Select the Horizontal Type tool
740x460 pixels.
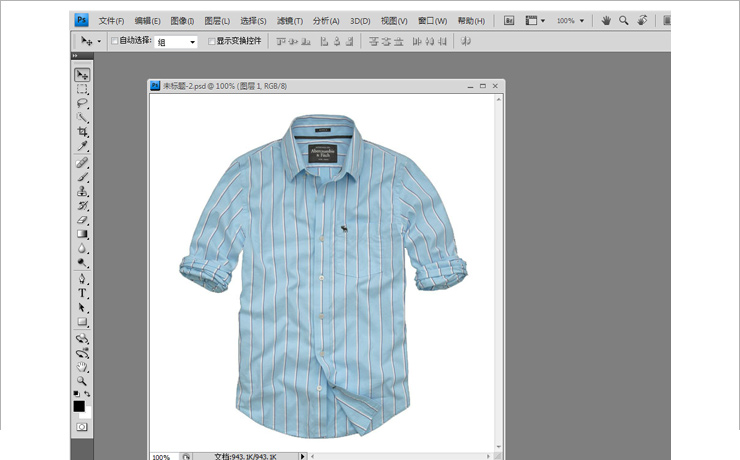(x=82, y=293)
